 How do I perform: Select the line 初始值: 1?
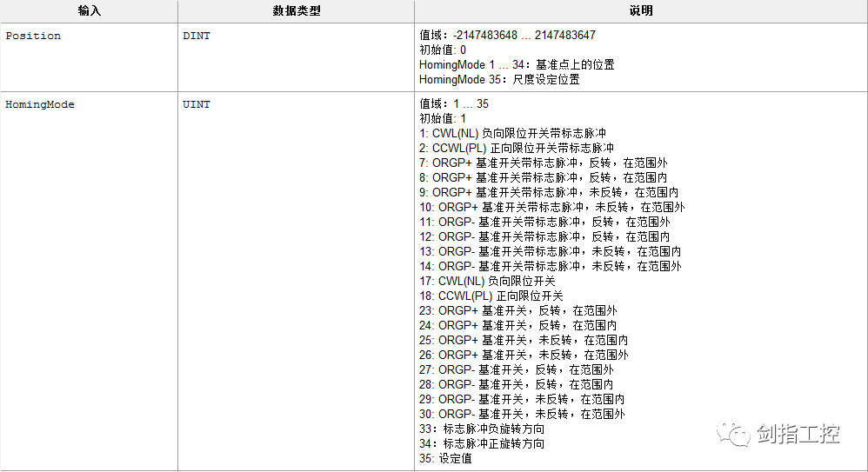tap(443, 119)
